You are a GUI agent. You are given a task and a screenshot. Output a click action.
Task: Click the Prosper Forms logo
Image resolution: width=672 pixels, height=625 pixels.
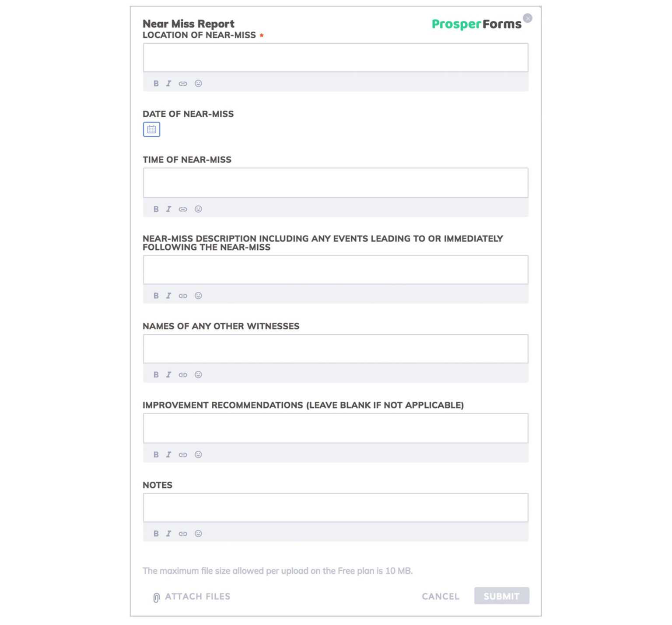tap(476, 24)
